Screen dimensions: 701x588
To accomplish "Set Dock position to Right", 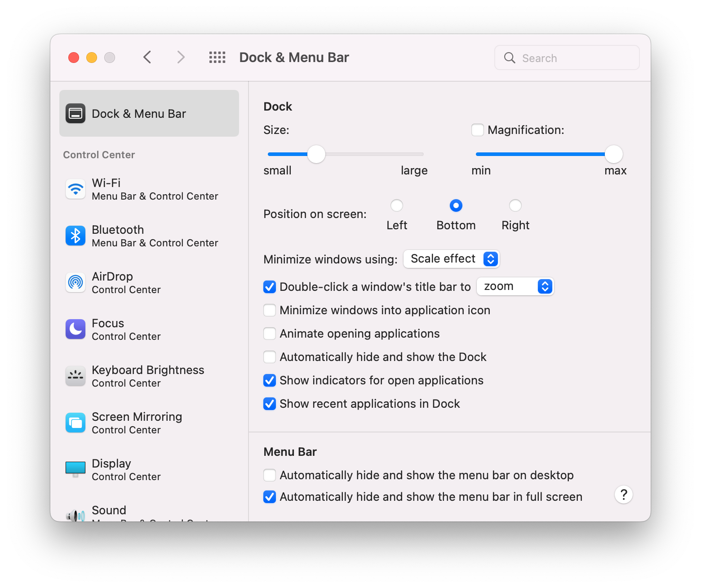I will pos(515,205).
